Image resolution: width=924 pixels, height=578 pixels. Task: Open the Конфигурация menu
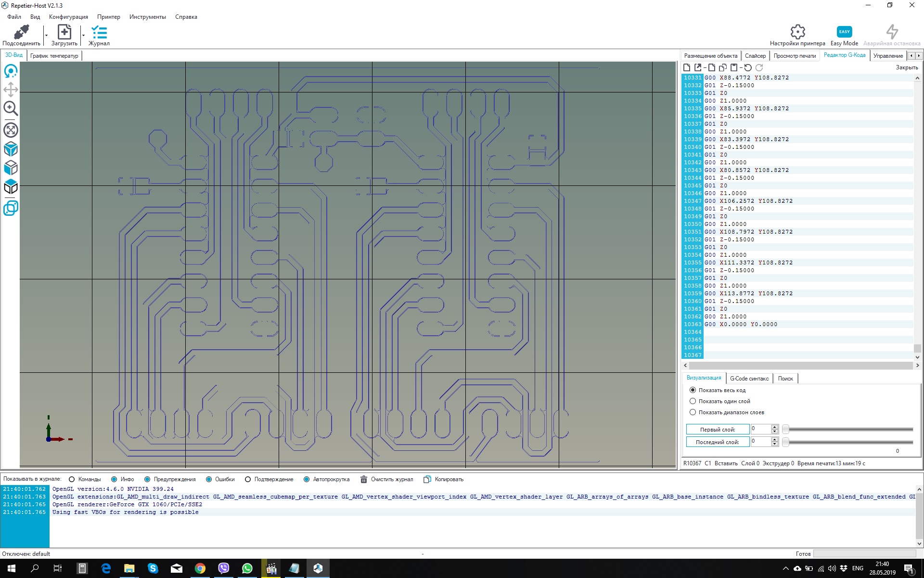68,17
